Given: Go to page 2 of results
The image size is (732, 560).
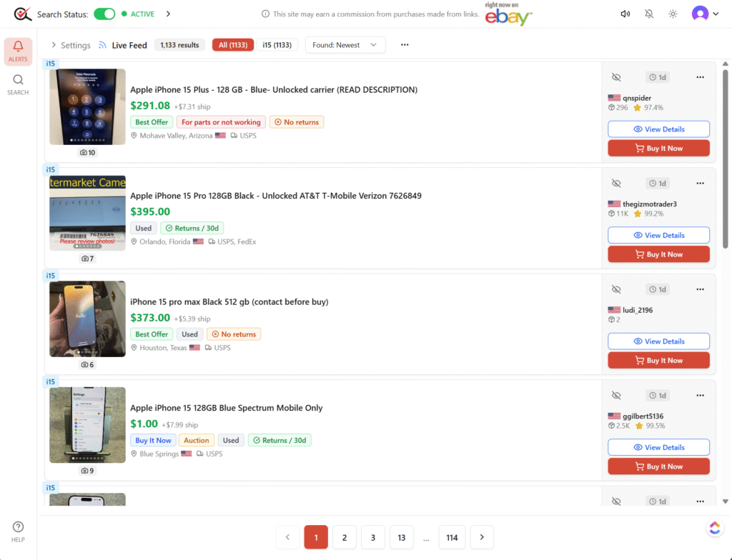Looking at the screenshot, I should click(x=344, y=537).
